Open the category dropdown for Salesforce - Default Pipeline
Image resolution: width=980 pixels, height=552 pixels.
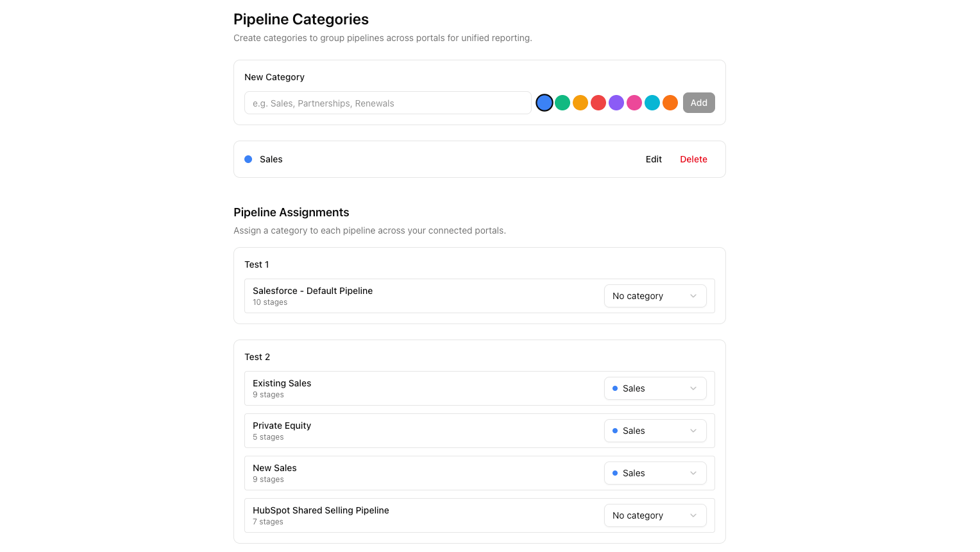coord(655,295)
